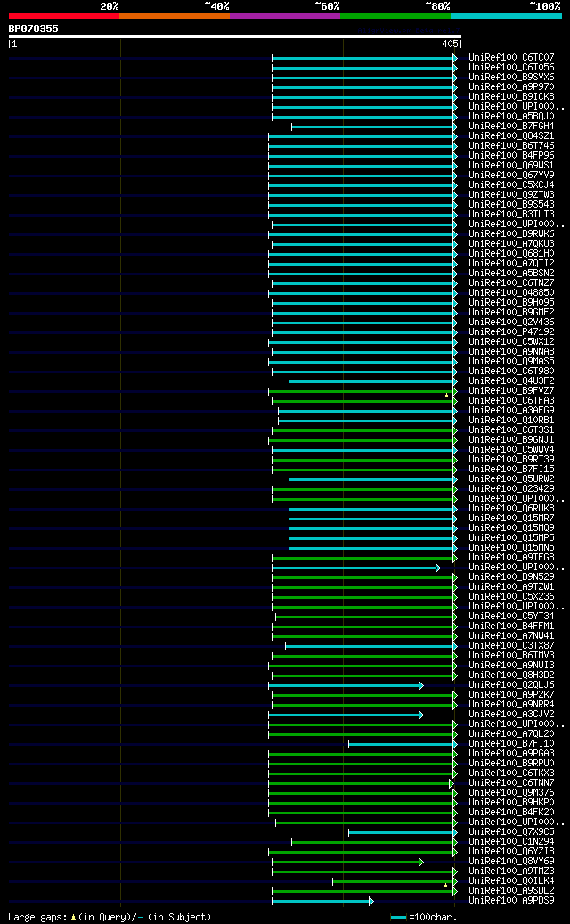Select the UniRef100_B7FI10 label

point(511,744)
